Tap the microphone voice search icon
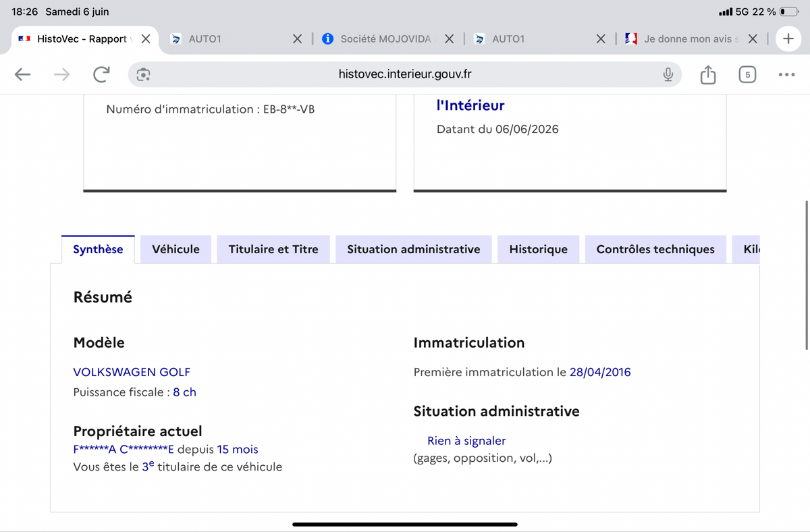The width and height of the screenshot is (810, 532). point(668,75)
